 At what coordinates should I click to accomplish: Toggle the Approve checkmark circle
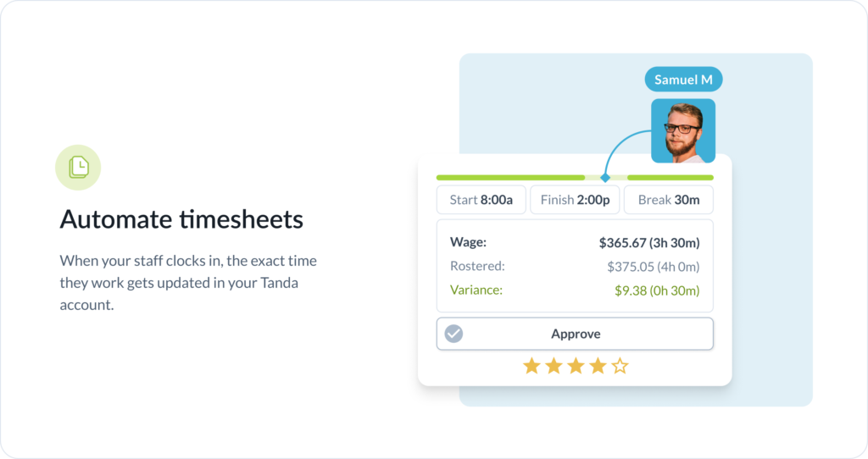click(x=454, y=334)
